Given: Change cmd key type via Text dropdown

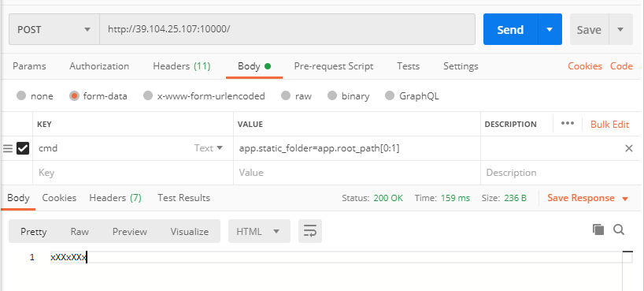Looking at the screenshot, I should 208,148.
